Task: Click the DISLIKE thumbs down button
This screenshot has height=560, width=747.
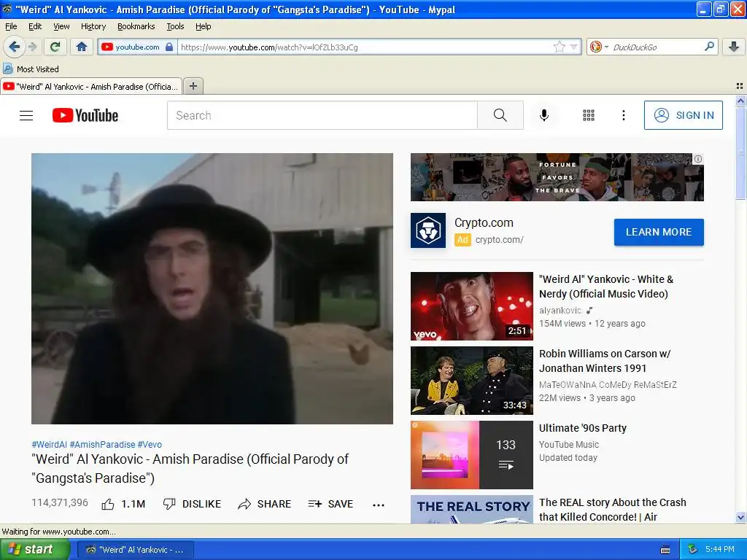Action: (x=192, y=504)
